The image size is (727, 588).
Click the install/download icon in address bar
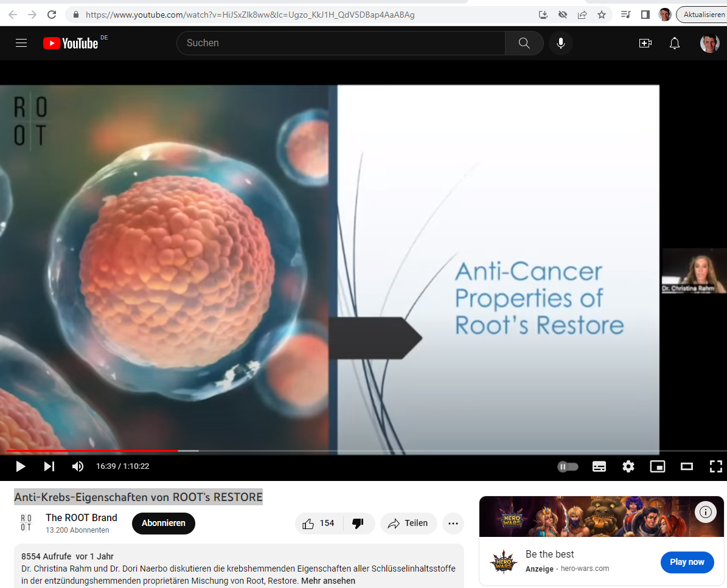click(x=543, y=15)
